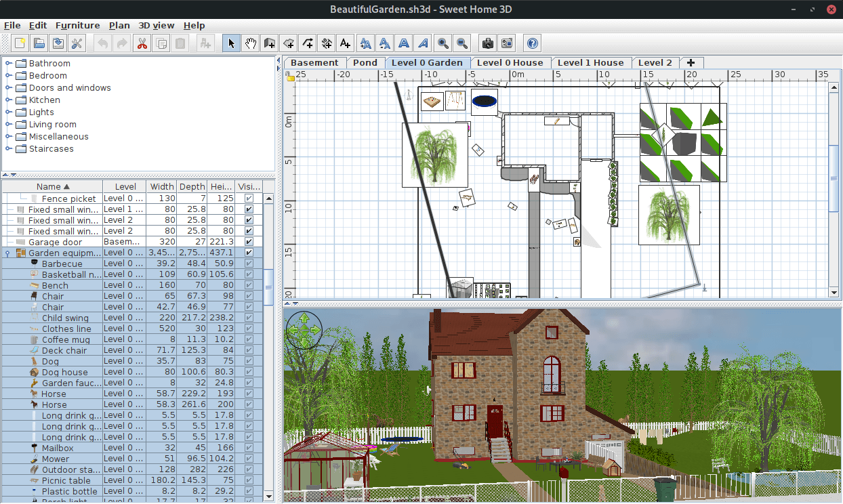Select the Create dimensions tool
843x504 pixels.
pyautogui.click(x=327, y=43)
